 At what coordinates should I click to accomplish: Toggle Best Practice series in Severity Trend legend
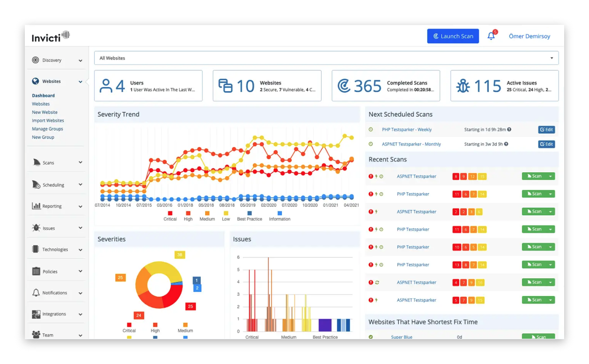point(249,216)
